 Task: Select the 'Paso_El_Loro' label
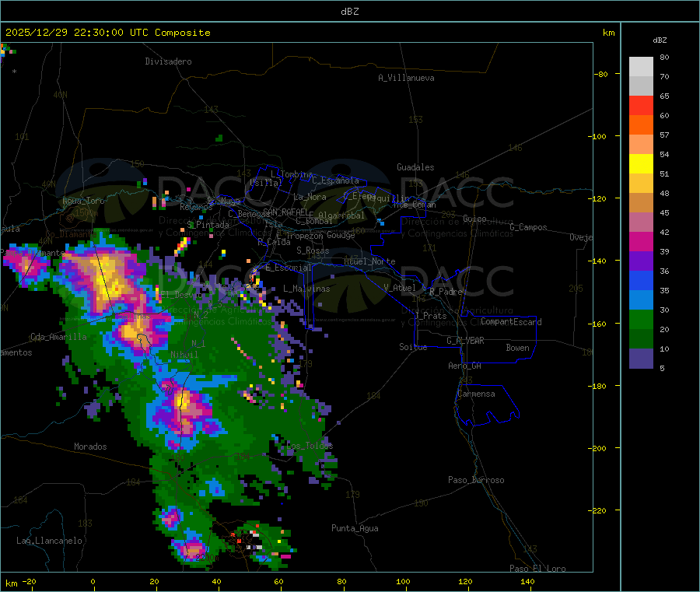[537, 569]
